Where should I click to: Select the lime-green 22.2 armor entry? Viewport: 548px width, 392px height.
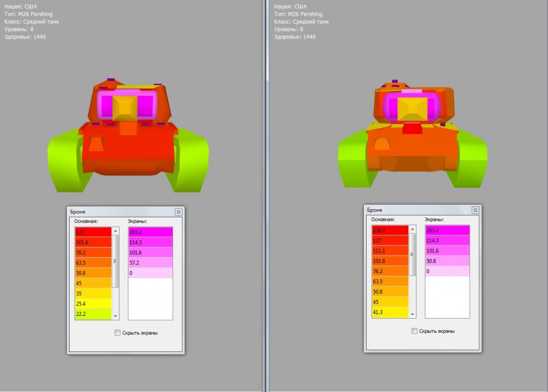point(93,314)
